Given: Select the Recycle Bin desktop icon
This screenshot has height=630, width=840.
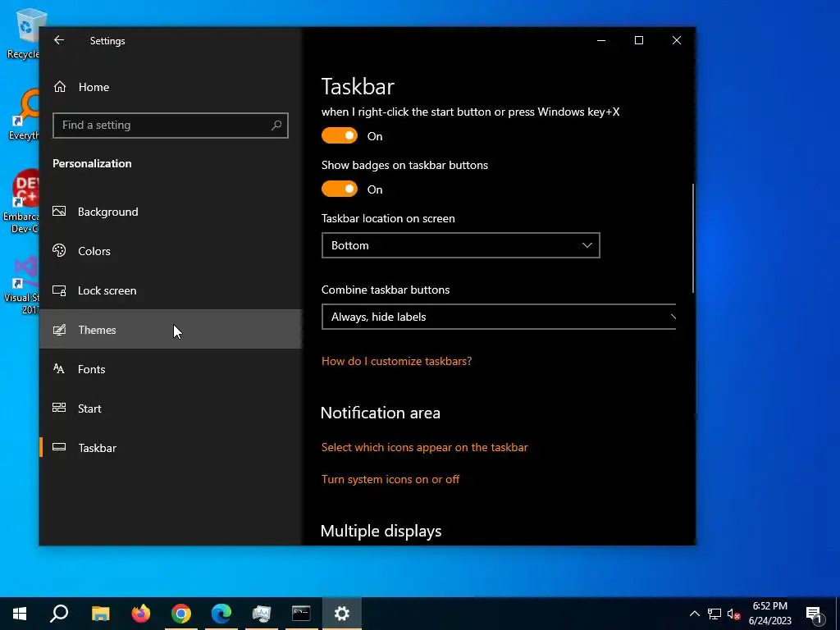Looking at the screenshot, I should click(23, 34).
